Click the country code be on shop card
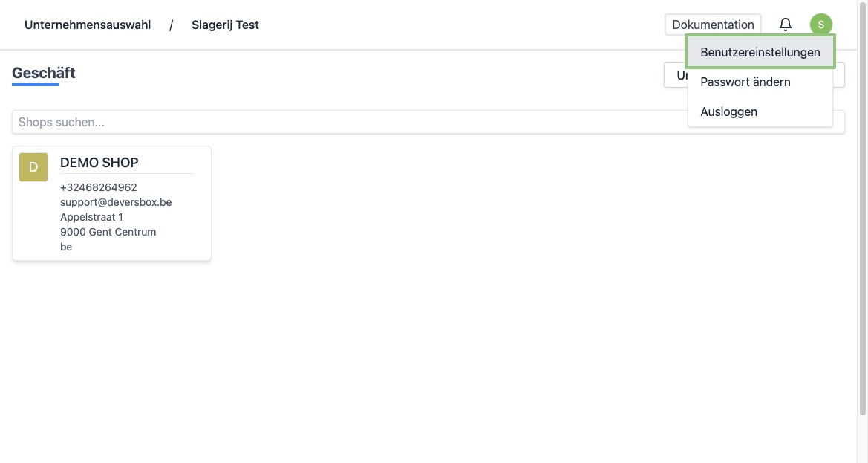Viewport: 868px width, 463px height. 66,247
